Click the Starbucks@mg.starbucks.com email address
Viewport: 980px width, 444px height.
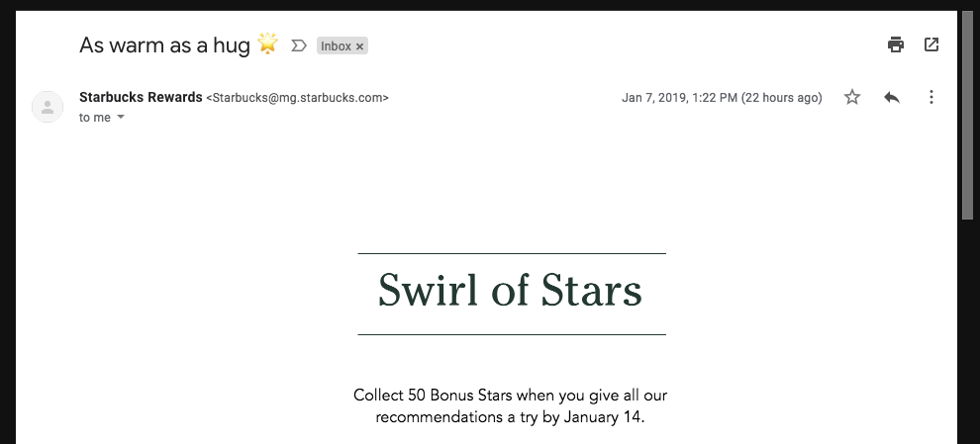click(297, 98)
